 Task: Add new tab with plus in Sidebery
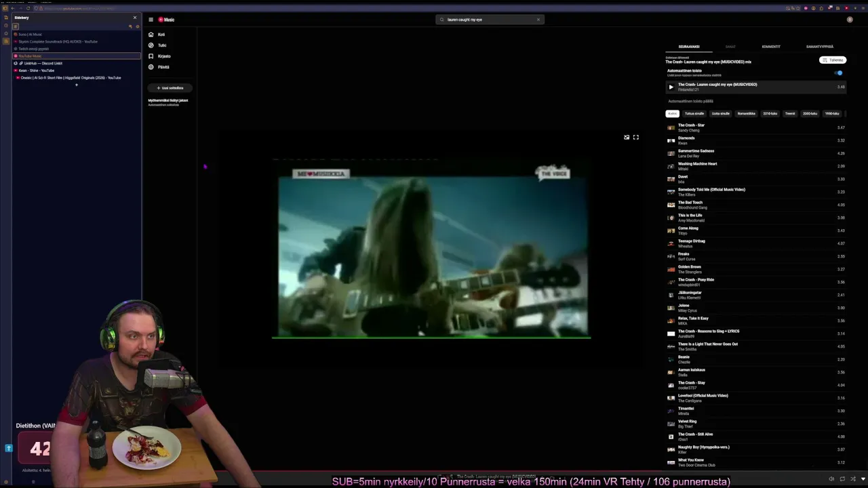click(x=76, y=85)
